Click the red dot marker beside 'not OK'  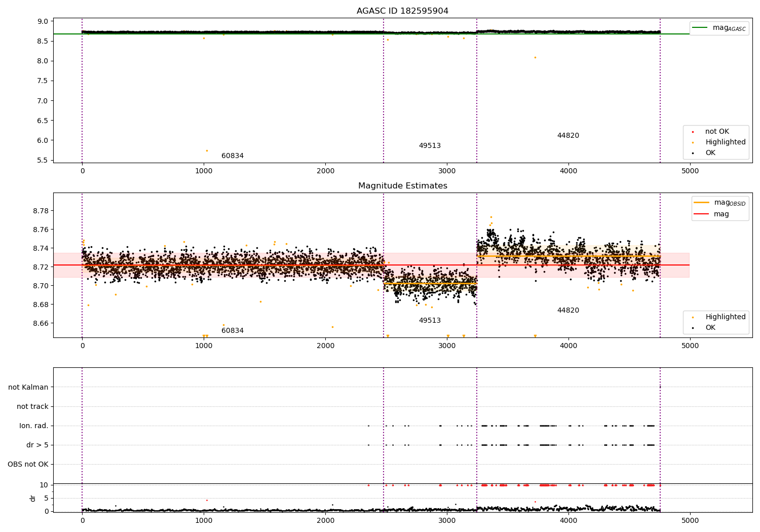pyautogui.click(x=693, y=132)
